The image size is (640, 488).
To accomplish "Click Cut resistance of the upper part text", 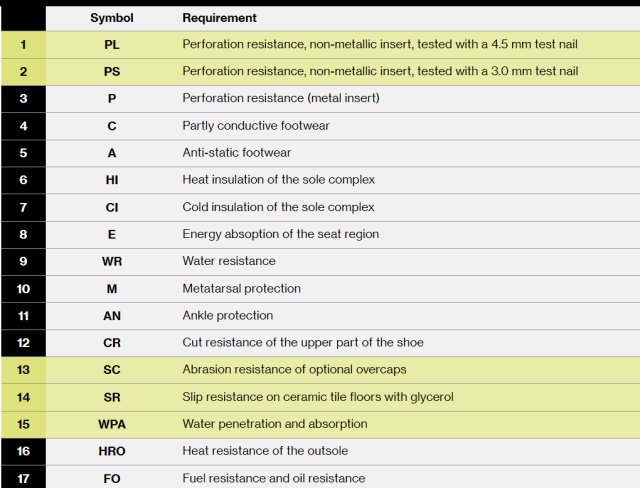I will pyautogui.click(x=303, y=343).
